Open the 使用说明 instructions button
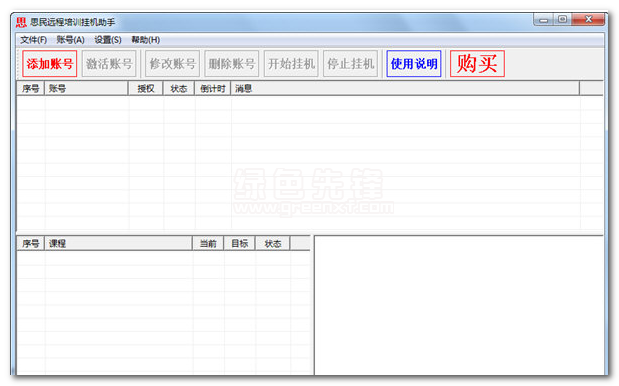 414,64
